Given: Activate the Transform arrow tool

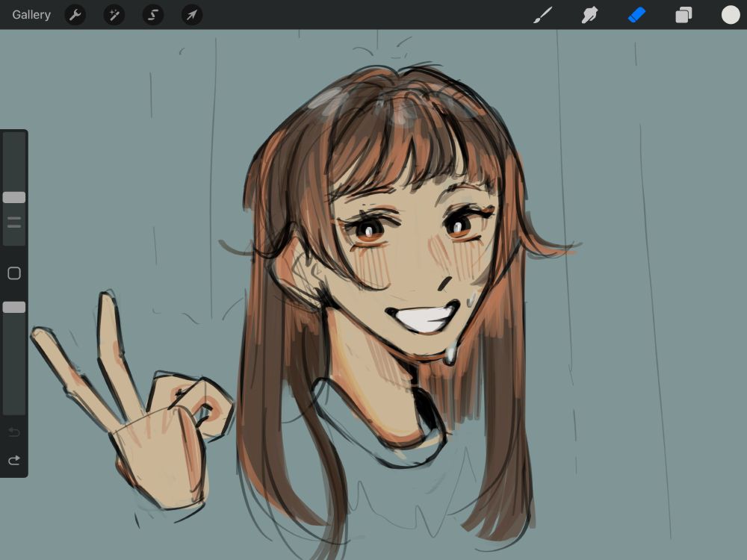Looking at the screenshot, I should tap(192, 15).
